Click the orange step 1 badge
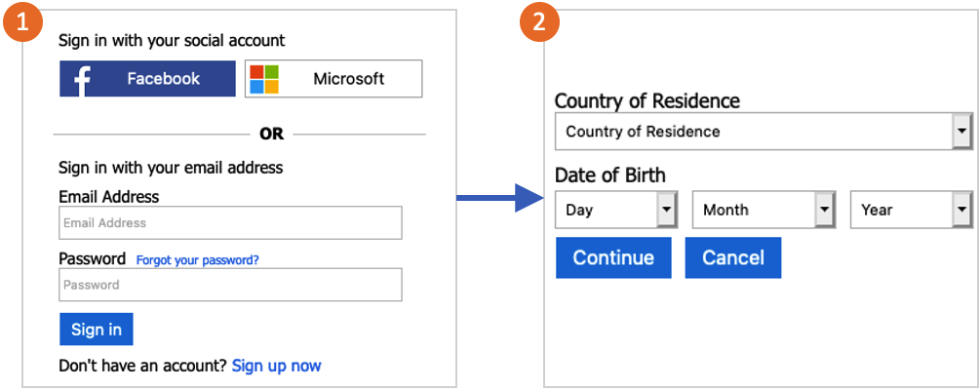980x390 pixels. tap(22, 22)
